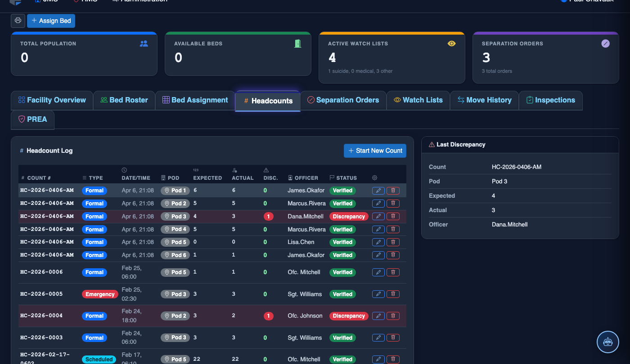630x364 pixels.
Task: Delete headcount HC-2026-0003
Action: [x=393, y=338]
